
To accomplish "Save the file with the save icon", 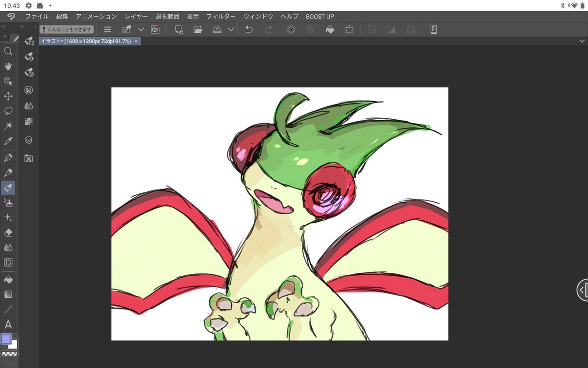I will click(218, 29).
